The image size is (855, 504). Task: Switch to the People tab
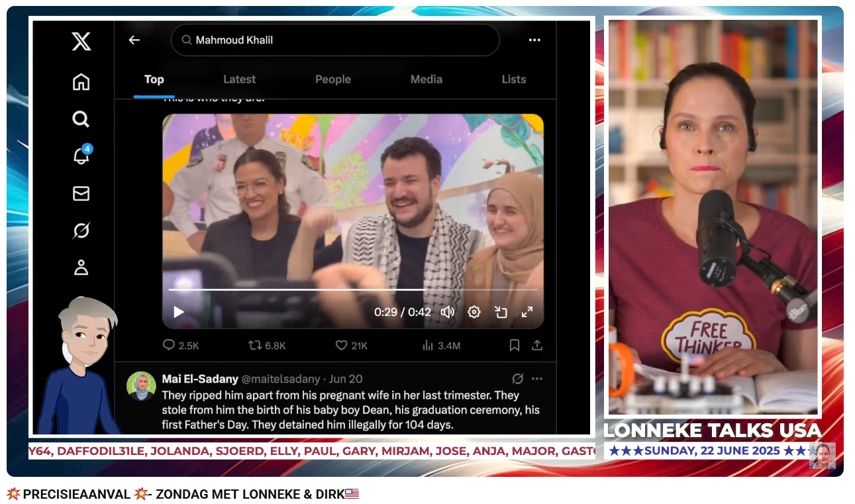[x=333, y=79]
